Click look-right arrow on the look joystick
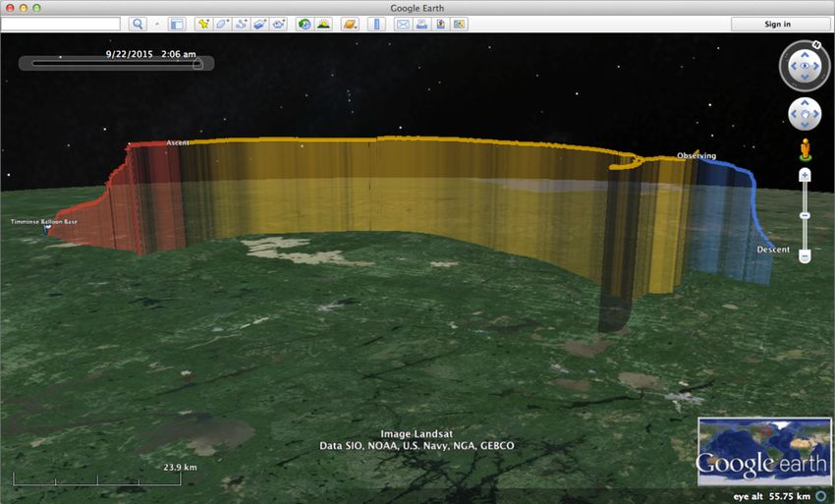835x504 pixels. (815, 66)
